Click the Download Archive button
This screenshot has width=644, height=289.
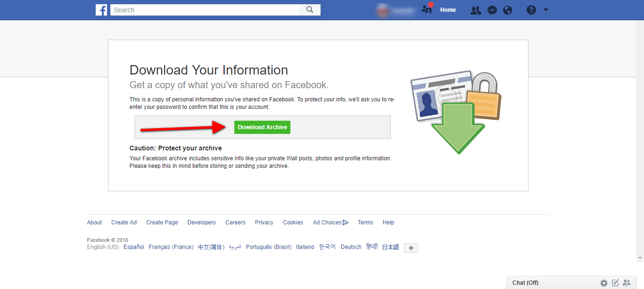click(262, 127)
